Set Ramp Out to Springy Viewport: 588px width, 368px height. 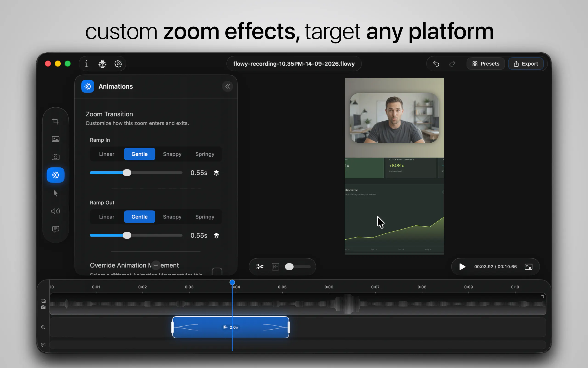pyautogui.click(x=205, y=217)
